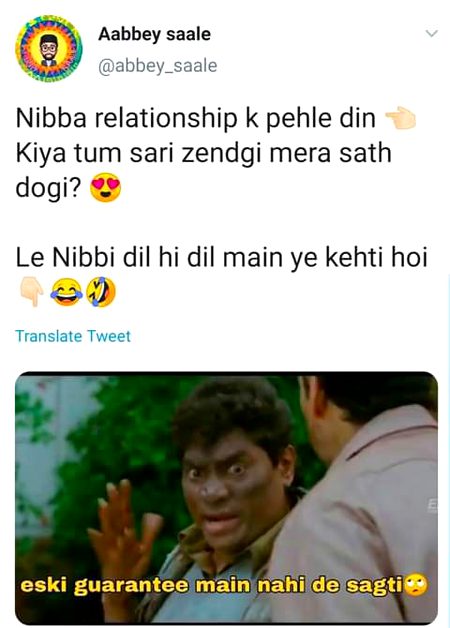This screenshot has height=628, width=450.
Task: Click the heart-eyes emoji after dogi?
Action: [105, 189]
